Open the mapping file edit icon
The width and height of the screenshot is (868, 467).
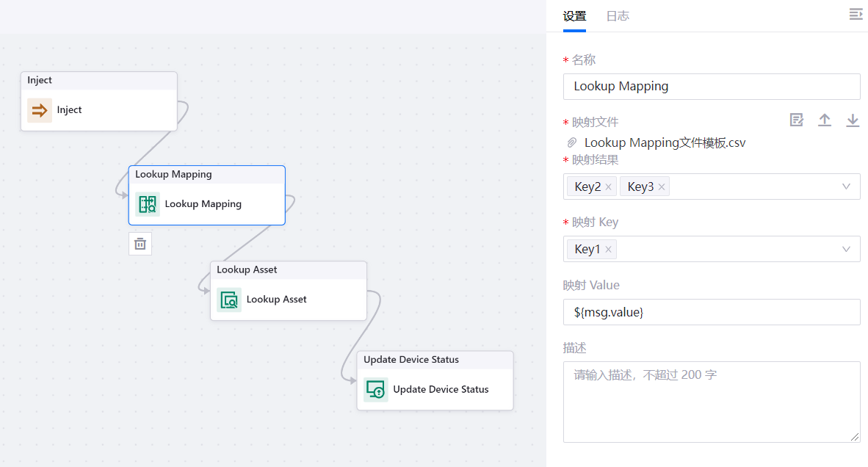click(797, 120)
